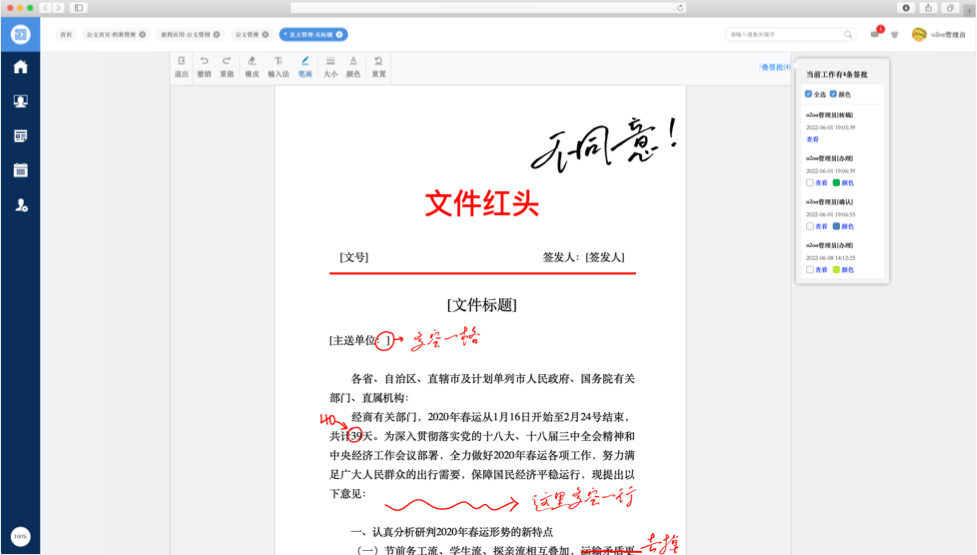Image resolution: width=977 pixels, height=555 pixels.
Task: Check the 查看 box for 19:06:39 annotation
Action: (810, 183)
